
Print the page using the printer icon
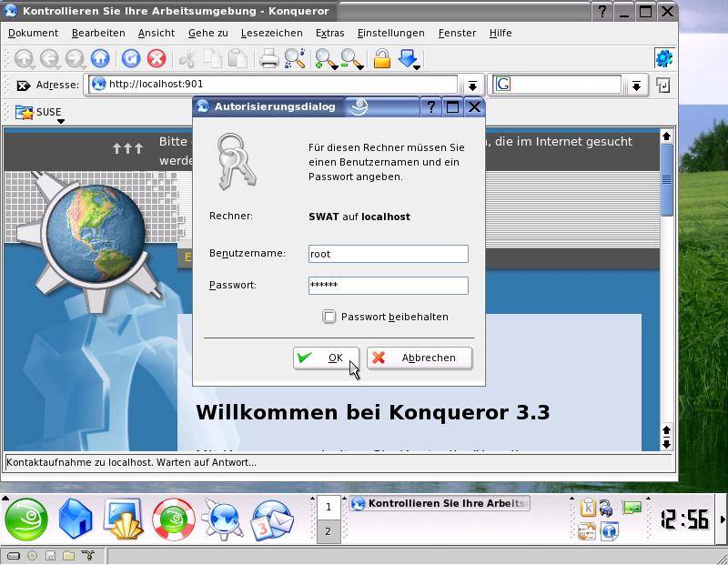pos(268,59)
